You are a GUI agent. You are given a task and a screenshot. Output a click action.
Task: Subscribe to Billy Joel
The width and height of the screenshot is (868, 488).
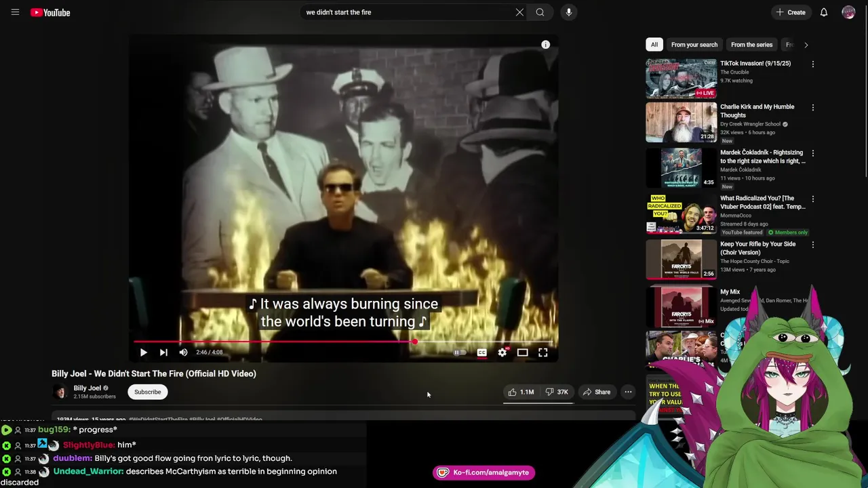147,392
